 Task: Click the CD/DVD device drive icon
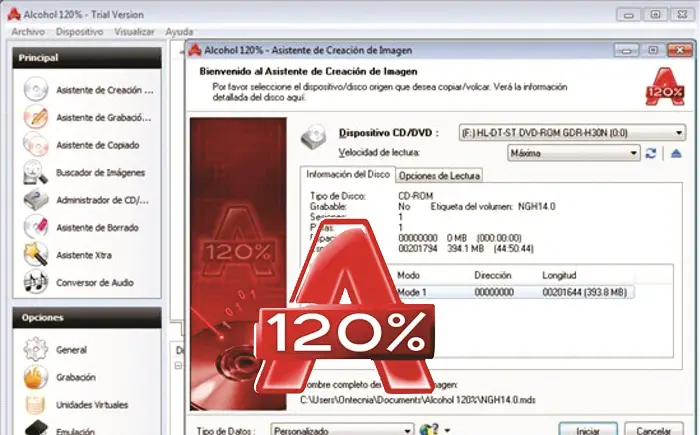click(x=313, y=136)
